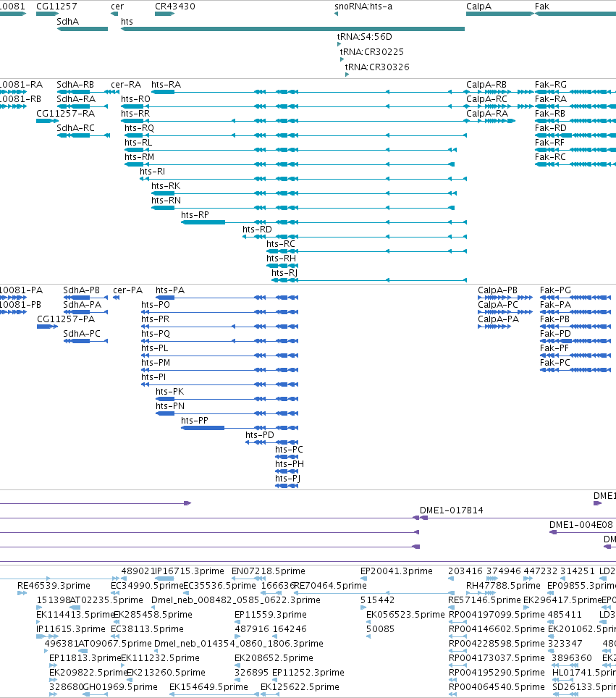Select the RE46539.3prime EST label
The height and width of the screenshot is (698, 616).
click(54, 585)
